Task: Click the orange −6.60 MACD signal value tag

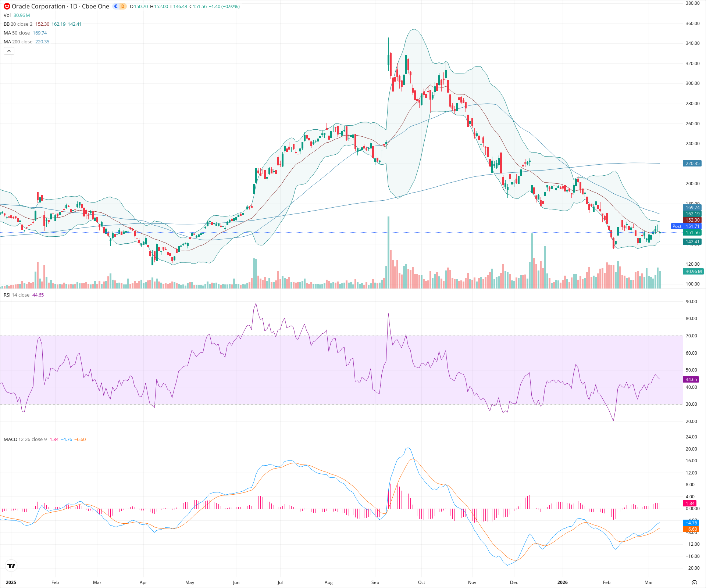Action: click(692, 529)
